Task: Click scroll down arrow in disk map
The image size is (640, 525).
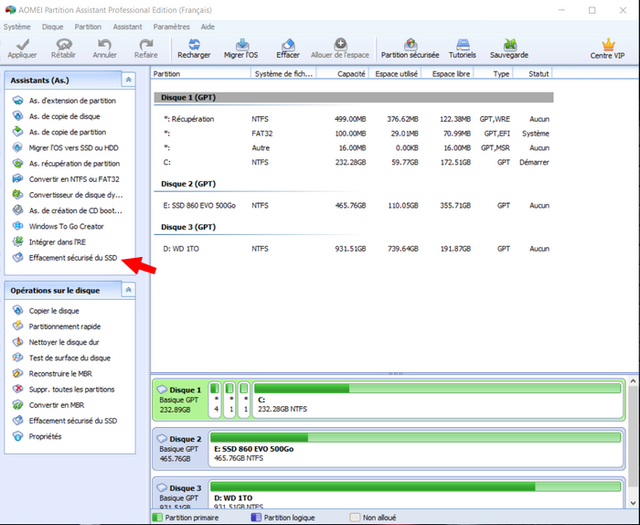Action: 633,503
